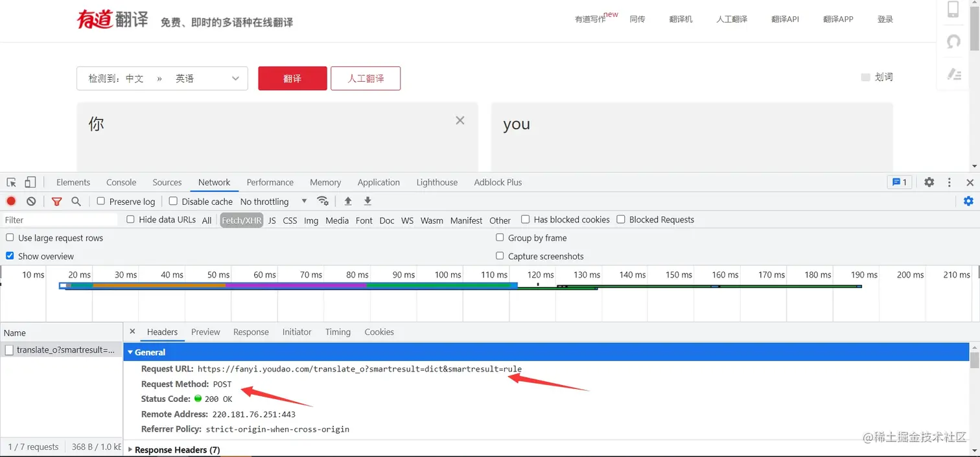The image size is (980, 457).
Task: Enable Preserve log checkbox
Action: 101,201
